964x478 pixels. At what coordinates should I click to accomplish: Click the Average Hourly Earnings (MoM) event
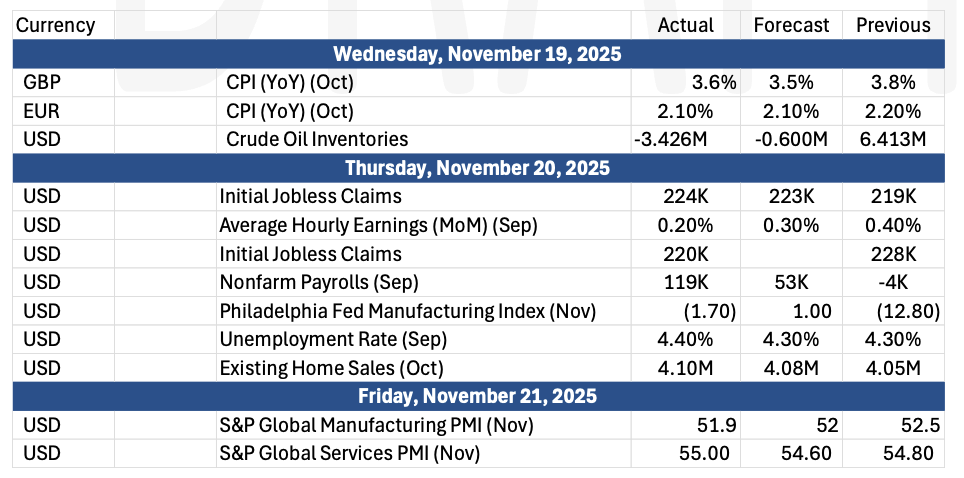[378, 225]
